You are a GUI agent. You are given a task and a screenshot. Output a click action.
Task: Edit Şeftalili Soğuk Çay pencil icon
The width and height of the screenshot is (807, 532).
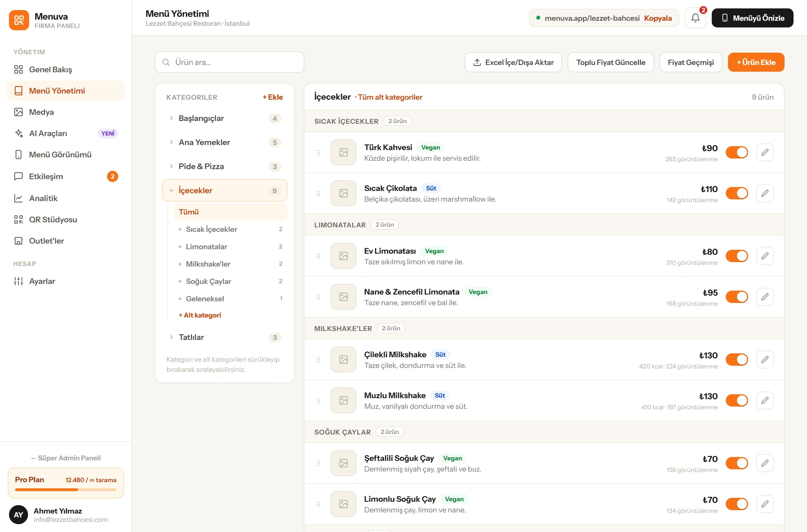[765, 463]
